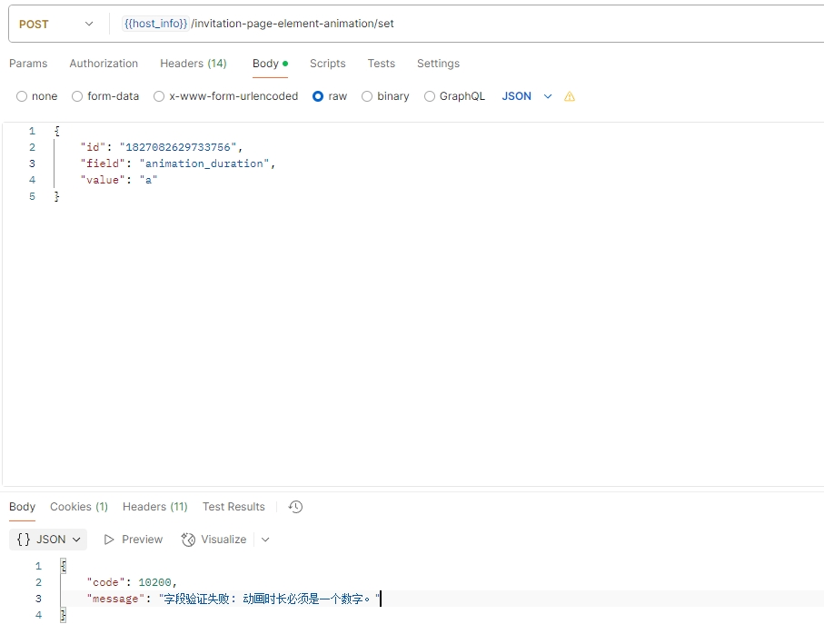View the response Cookies (1) tab
Image resolution: width=824 pixels, height=644 pixels.
tap(79, 507)
